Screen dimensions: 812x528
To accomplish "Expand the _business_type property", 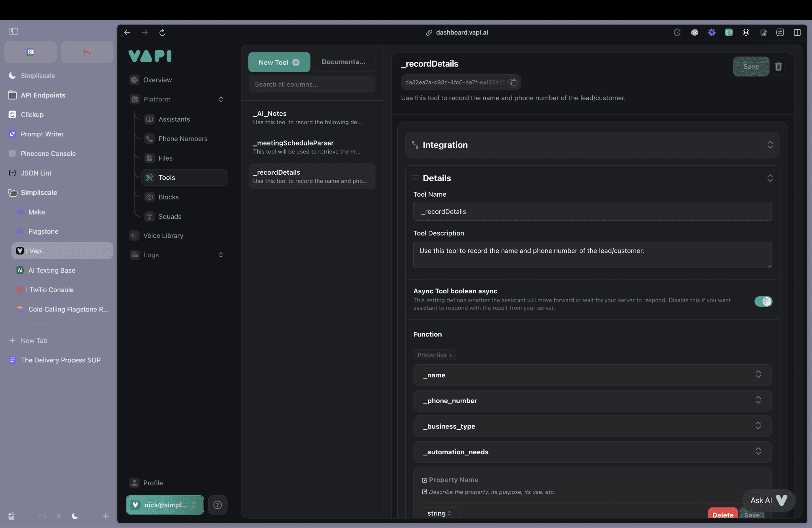I will (758, 426).
